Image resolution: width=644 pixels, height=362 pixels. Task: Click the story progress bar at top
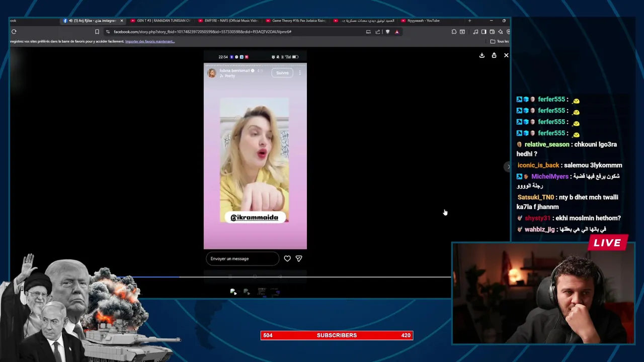[255, 65]
